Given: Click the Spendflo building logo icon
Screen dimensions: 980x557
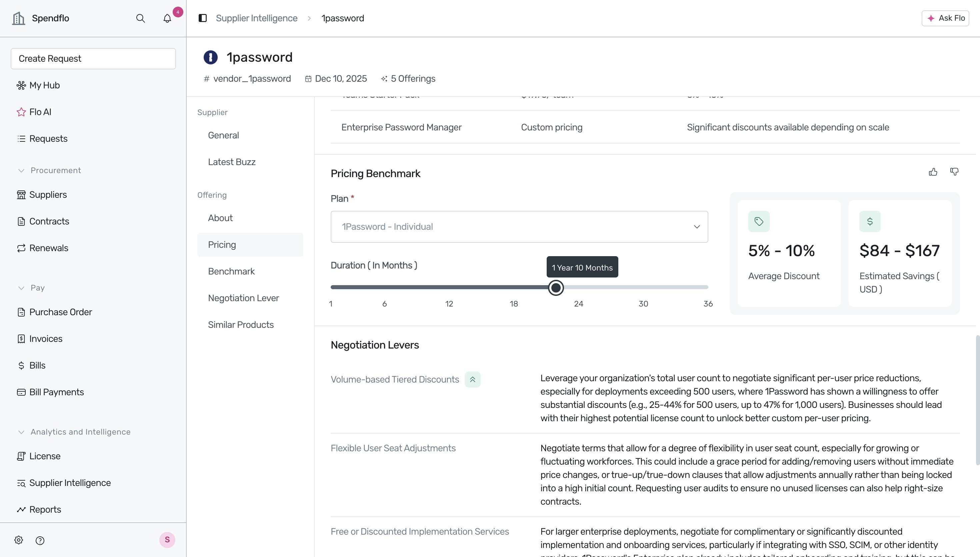Looking at the screenshot, I should (18, 18).
